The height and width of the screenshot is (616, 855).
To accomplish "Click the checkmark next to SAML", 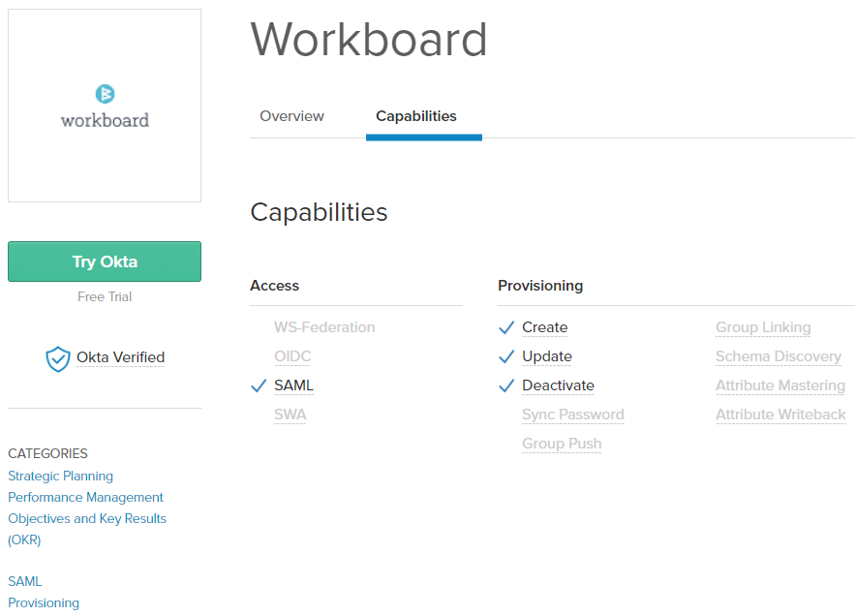I will point(259,385).
